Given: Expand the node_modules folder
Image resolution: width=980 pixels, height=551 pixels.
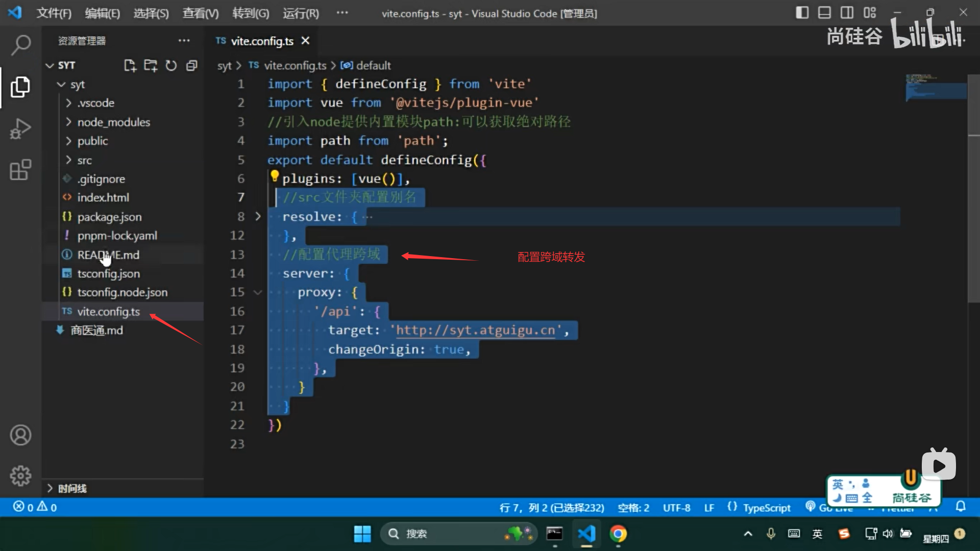Looking at the screenshot, I should point(113,122).
